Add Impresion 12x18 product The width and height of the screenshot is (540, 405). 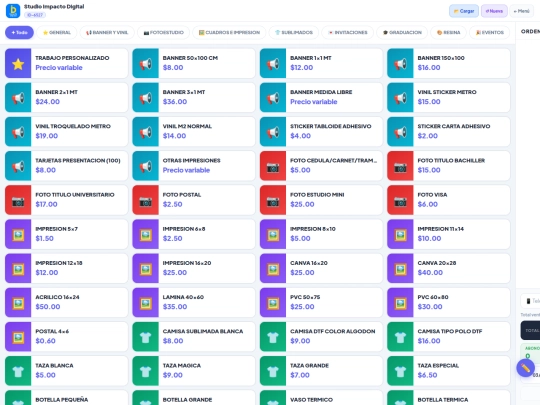66,268
